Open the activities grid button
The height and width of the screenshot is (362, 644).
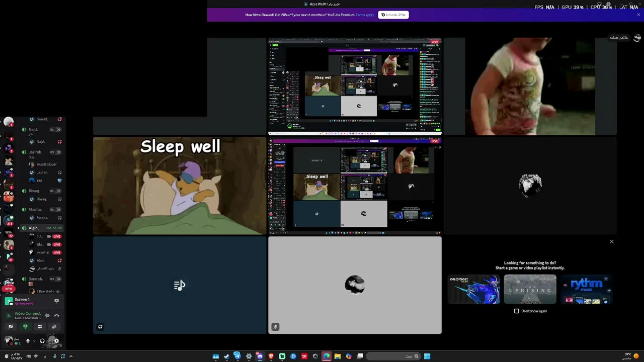(x=40, y=327)
